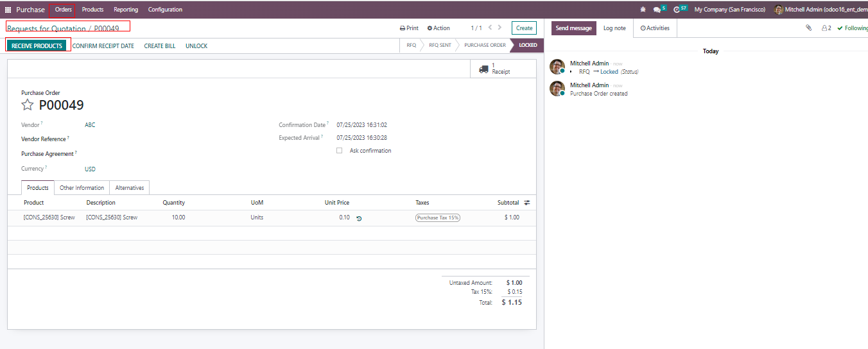Open optional columns settings in product table
The image size is (868, 349).
[527, 203]
